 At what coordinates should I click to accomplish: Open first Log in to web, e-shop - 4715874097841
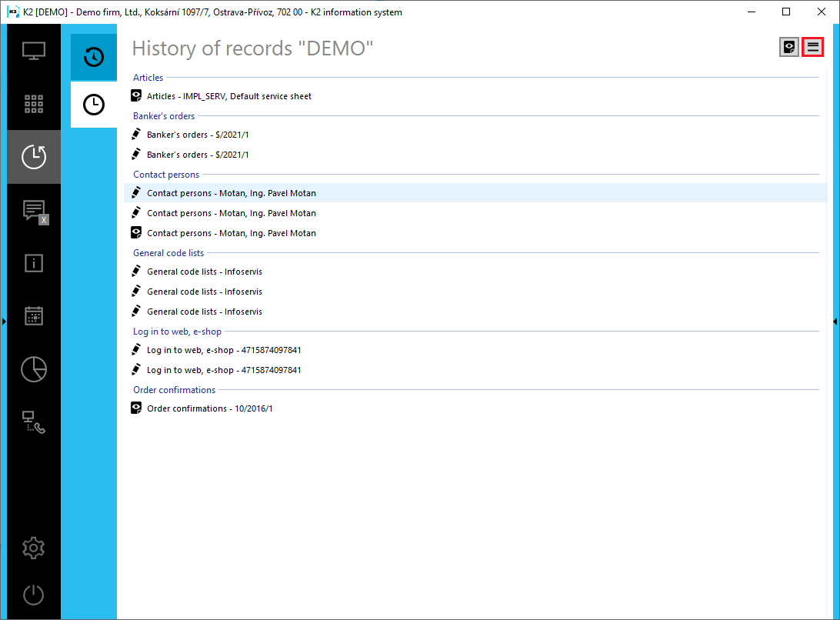(x=224, y=350)
